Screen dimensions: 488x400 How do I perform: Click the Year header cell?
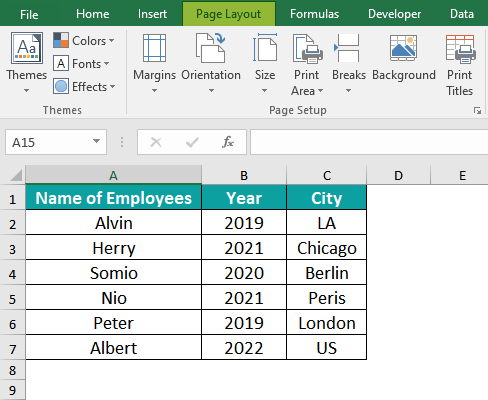244,198
